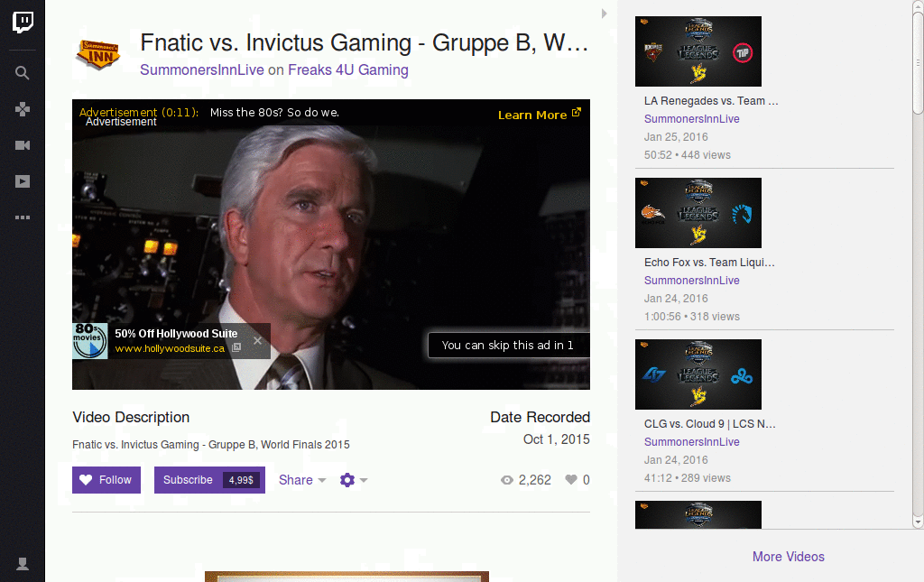Click the scrollbar down arrow

click(x=918, y=522)
